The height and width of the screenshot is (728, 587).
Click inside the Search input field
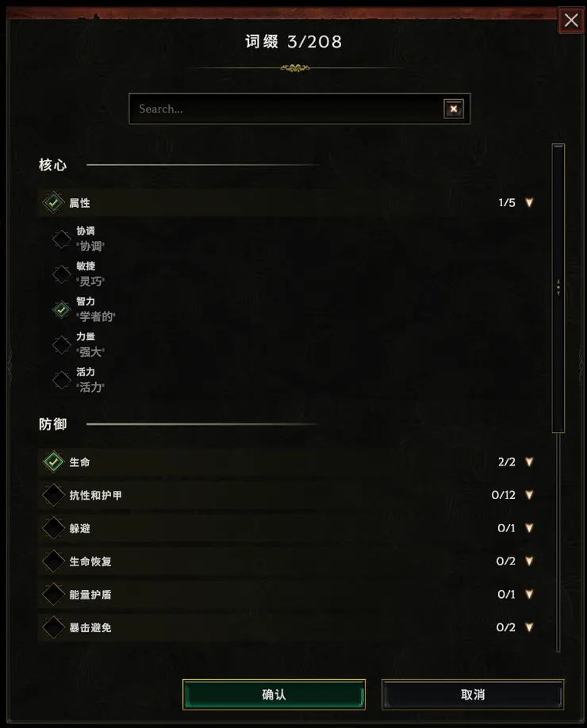[278, 109]
